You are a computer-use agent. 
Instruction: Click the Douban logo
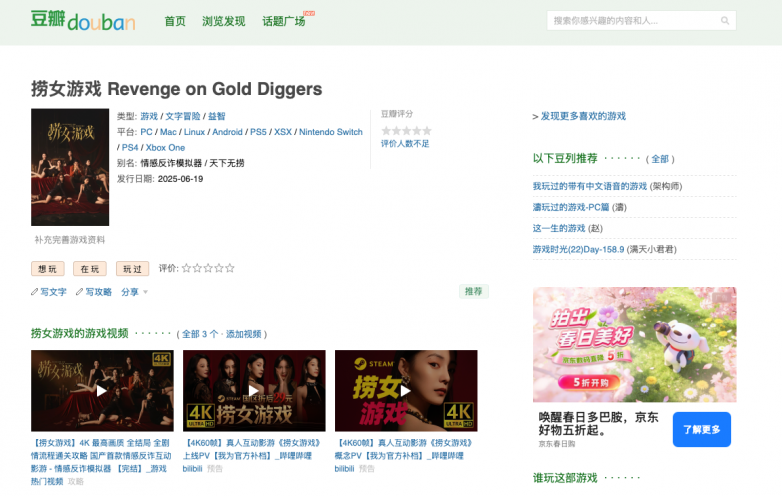(83, 21)
